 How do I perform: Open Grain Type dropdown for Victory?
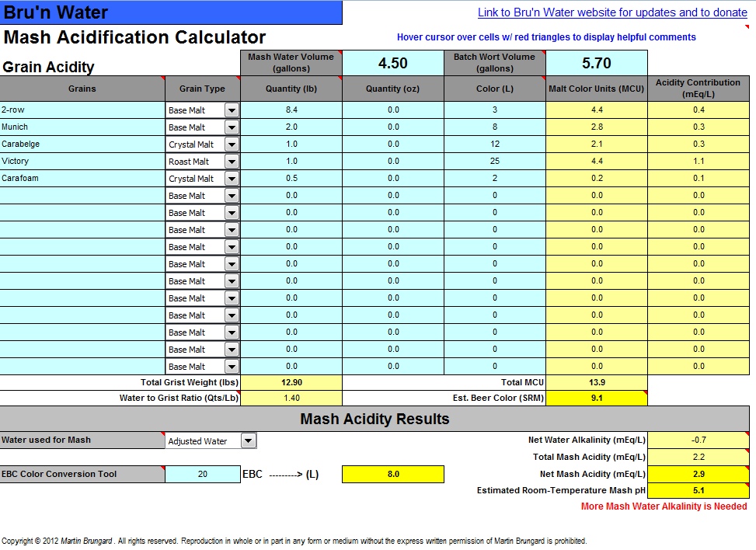coord(232,162)
